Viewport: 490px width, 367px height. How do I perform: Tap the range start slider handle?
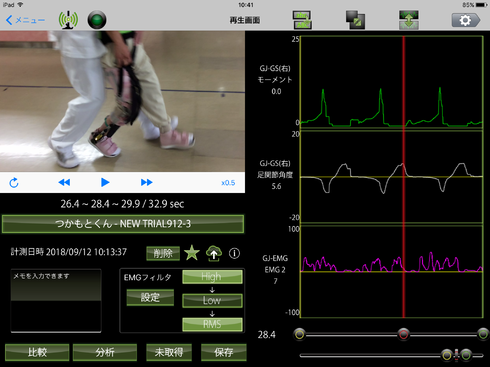coord(300,334)
